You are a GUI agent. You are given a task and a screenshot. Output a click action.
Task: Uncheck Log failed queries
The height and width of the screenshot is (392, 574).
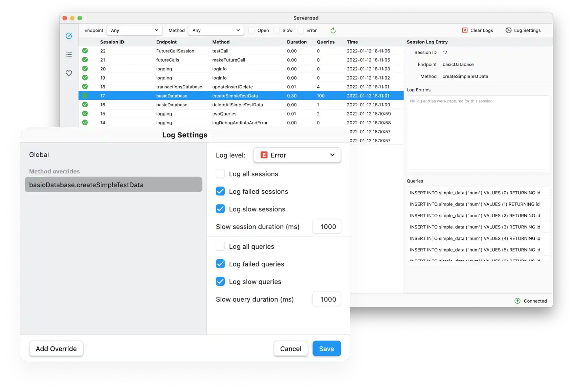click(x=220, y=264)
